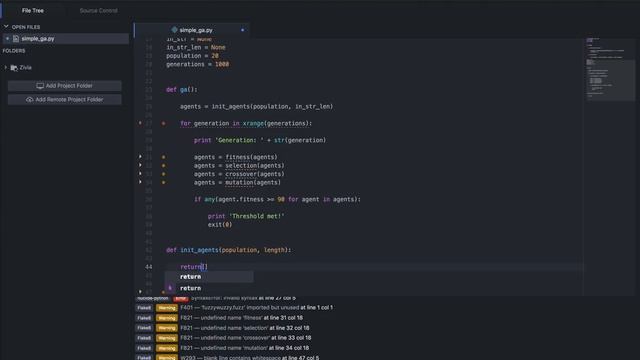Click the cloud icon on Add Remote Project Folder
This screenshot has width=640, height=360.
coord(29,100)
